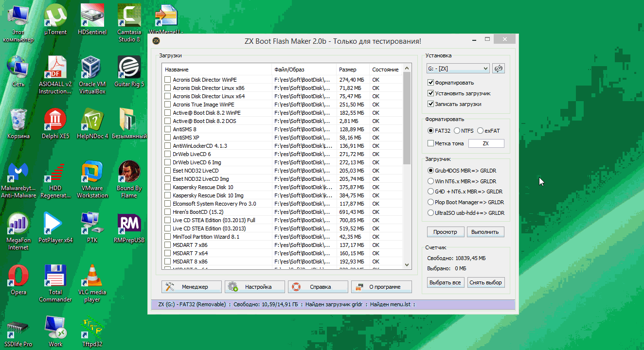Click the boot list scrollbar up arrow

pos(408,68)
